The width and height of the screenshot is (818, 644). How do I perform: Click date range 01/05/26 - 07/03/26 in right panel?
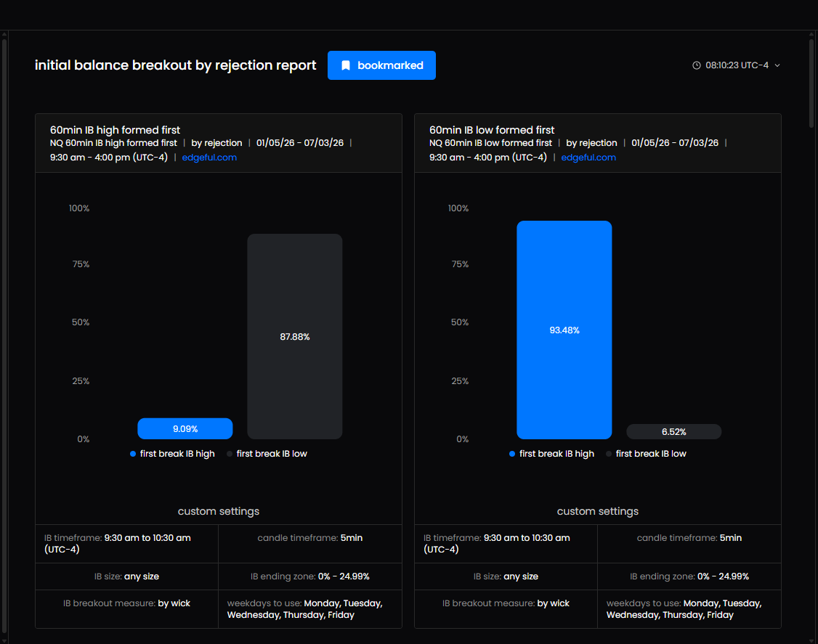pos(675,143)
